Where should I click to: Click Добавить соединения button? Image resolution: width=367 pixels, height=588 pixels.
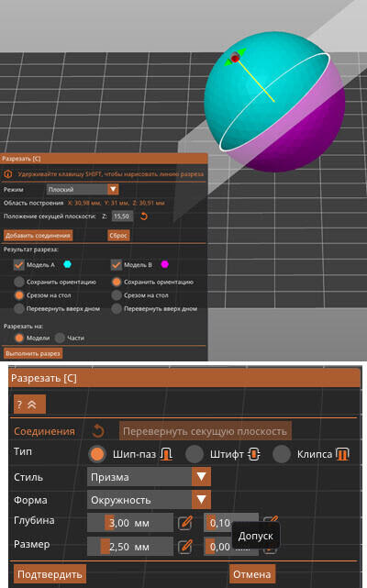(39, 236)
